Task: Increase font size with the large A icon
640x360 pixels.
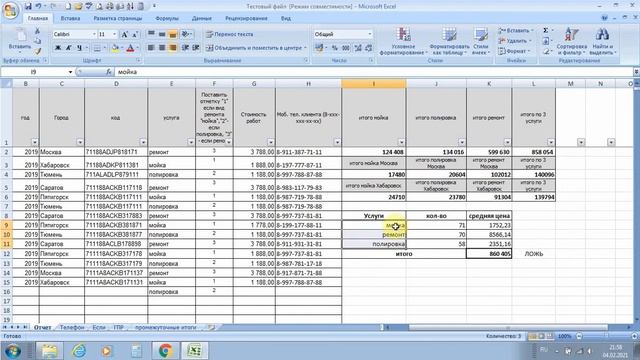Action: coord(125,34)
